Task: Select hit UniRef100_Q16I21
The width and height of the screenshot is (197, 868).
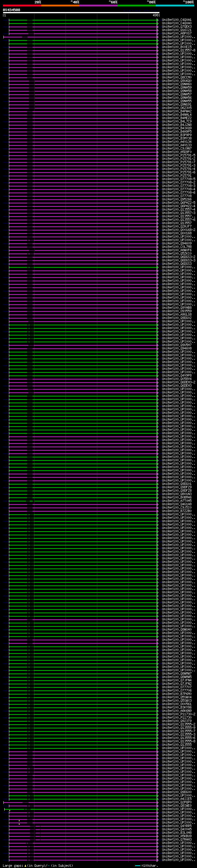Action: [x=177, y=30]
